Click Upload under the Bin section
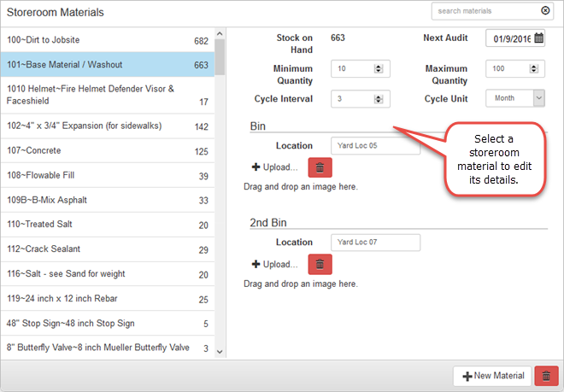564x392 pixels. 275,167
